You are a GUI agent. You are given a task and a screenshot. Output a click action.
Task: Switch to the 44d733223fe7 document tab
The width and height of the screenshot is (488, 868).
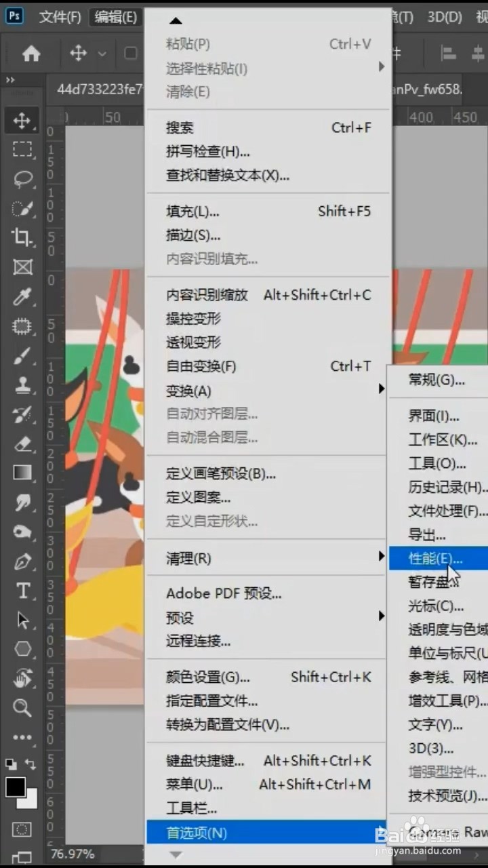[99, 90]
